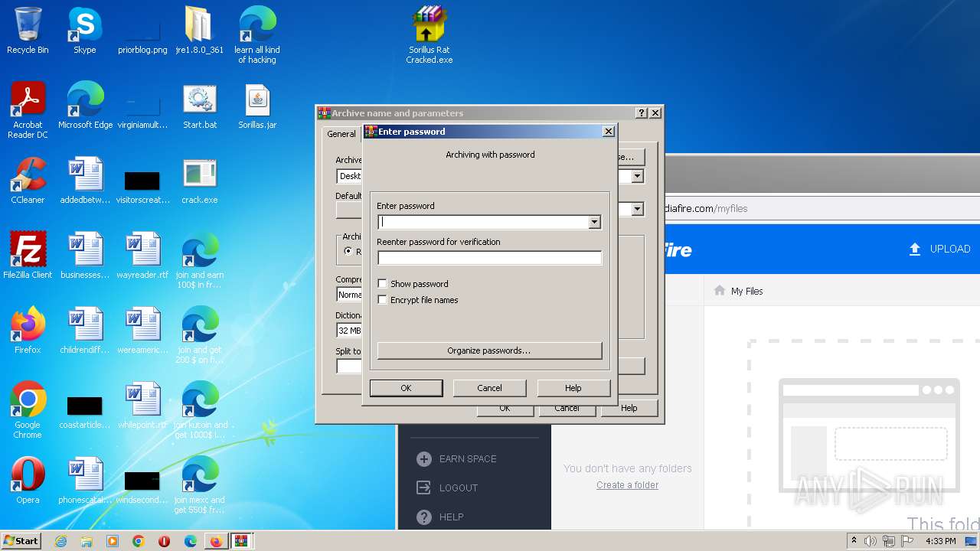
Task: Click the Earn Space plus icon
Action: [x=423, y=458]
